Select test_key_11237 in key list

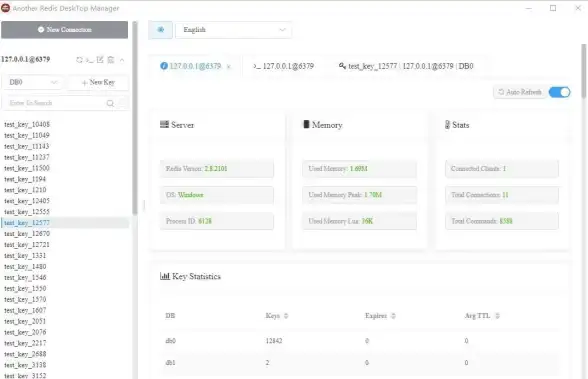(27, 157)
